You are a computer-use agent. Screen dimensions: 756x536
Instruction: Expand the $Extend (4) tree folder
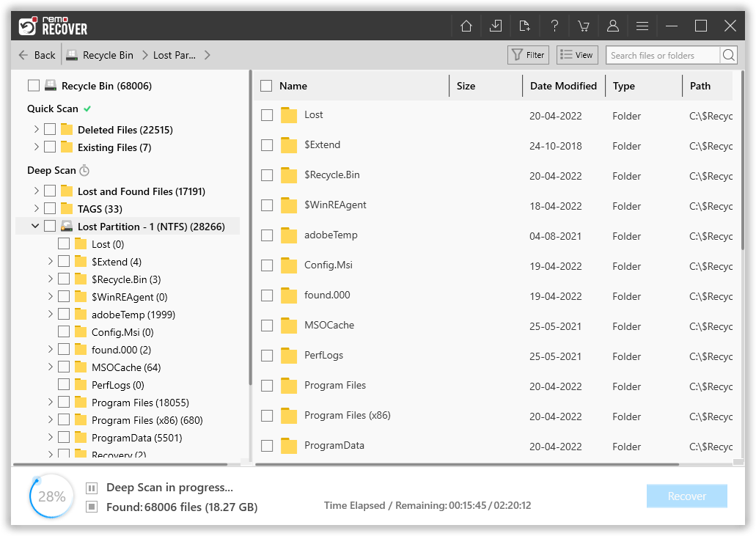tap(50, 261)
